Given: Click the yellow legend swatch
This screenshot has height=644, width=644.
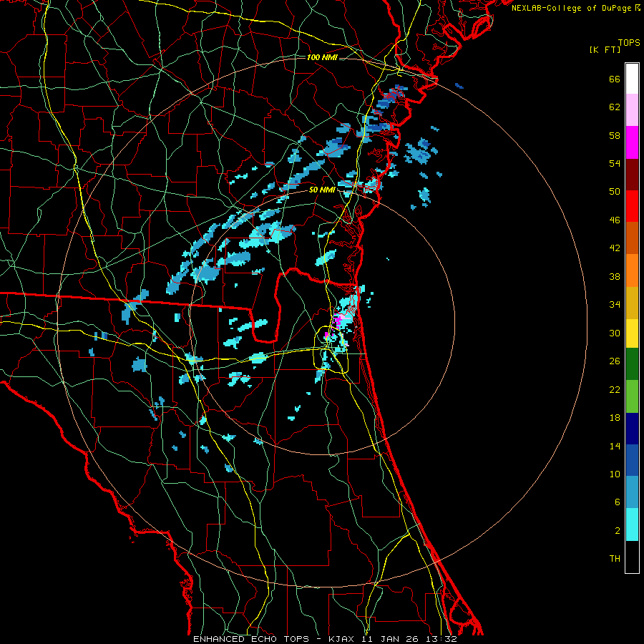Looking at the screenshot, I should (632, 333).
